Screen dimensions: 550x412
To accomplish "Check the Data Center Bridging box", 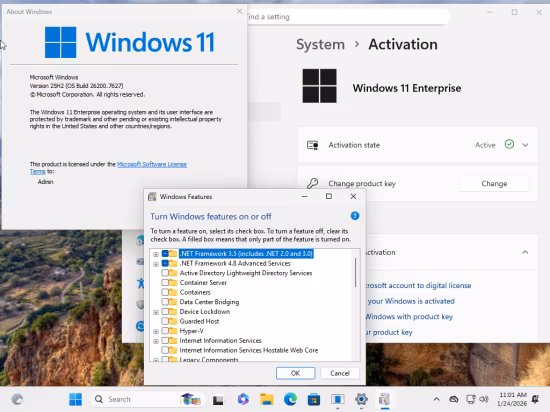I will coord(165,302).
